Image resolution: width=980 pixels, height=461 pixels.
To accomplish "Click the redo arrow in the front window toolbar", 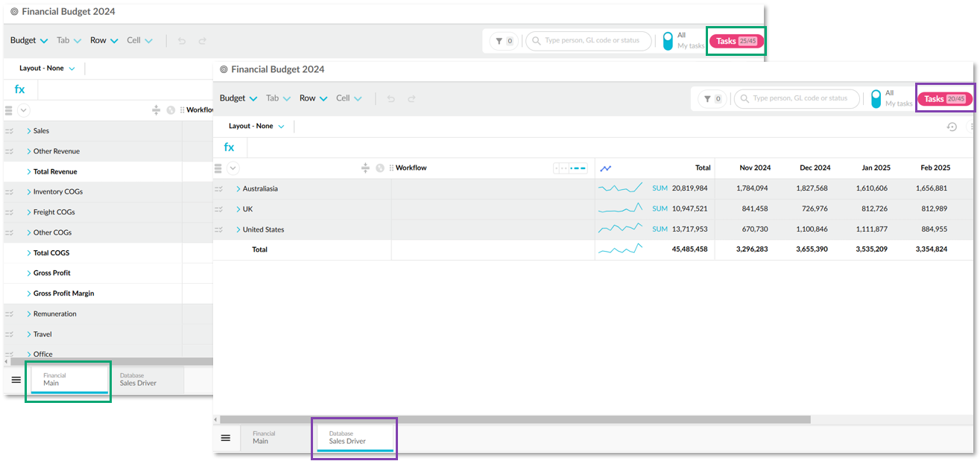I will (411, 98).
